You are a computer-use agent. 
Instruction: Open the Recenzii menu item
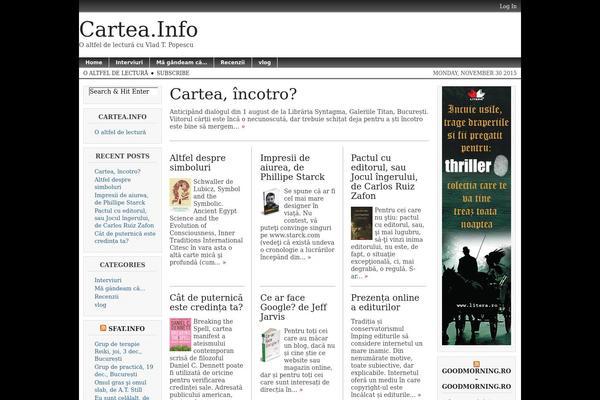pyautogui.click(x=233, y=62)
